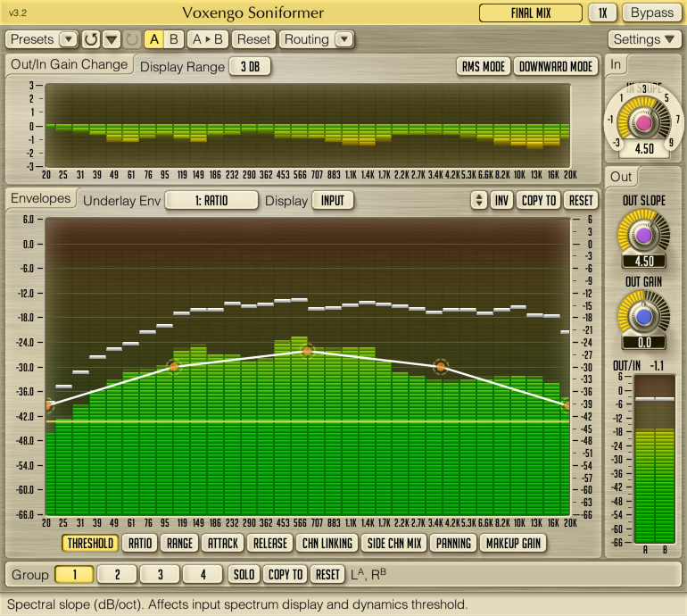Click envelope node near 3.4K
This screenshot has height=616, width=687.
tap(441, 367)
